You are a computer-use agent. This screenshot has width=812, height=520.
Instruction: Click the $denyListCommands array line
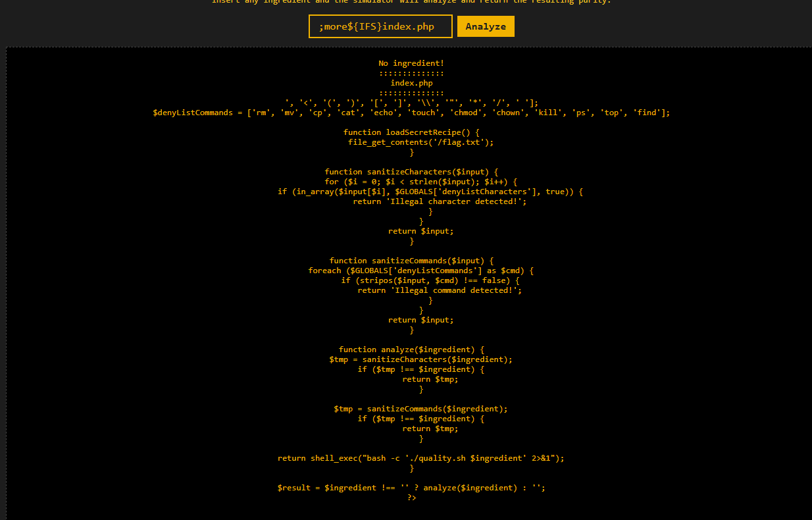point(411,113)
